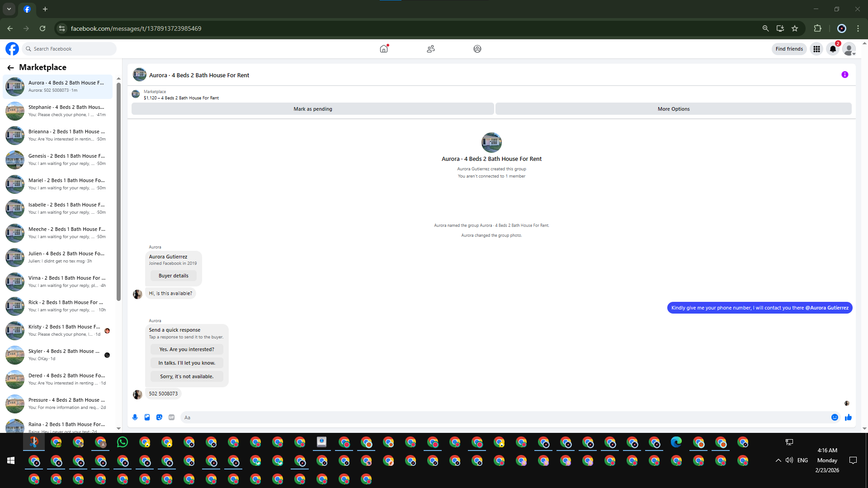Open the taskbar clock and calendar
Viewport: 868px width, 488px height.
click(x=827, y=460)
